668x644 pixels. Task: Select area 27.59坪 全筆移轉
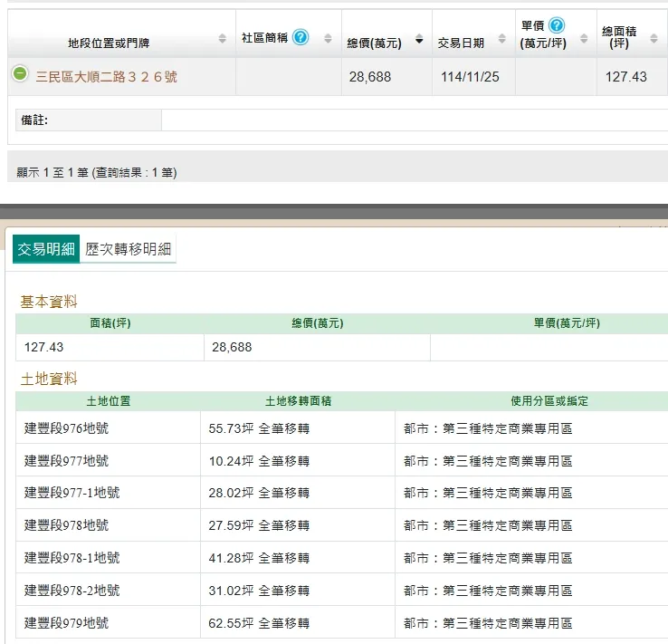point(259,525)
